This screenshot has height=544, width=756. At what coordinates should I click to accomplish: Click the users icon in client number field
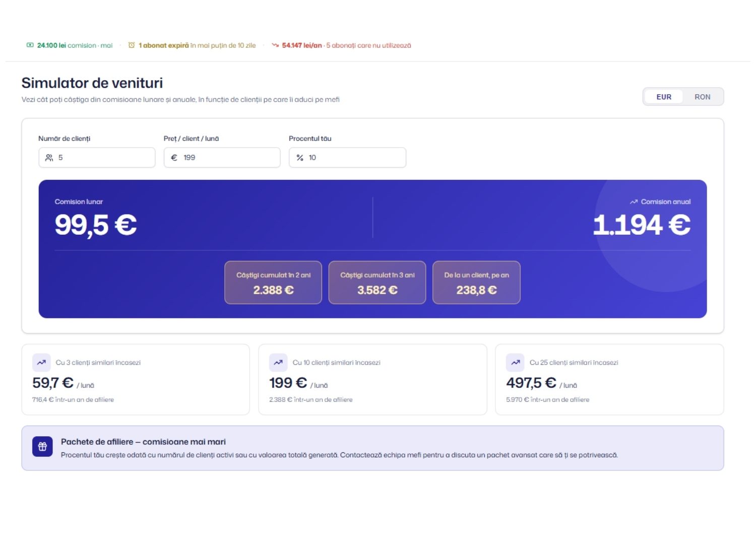[x=49, y=158]
